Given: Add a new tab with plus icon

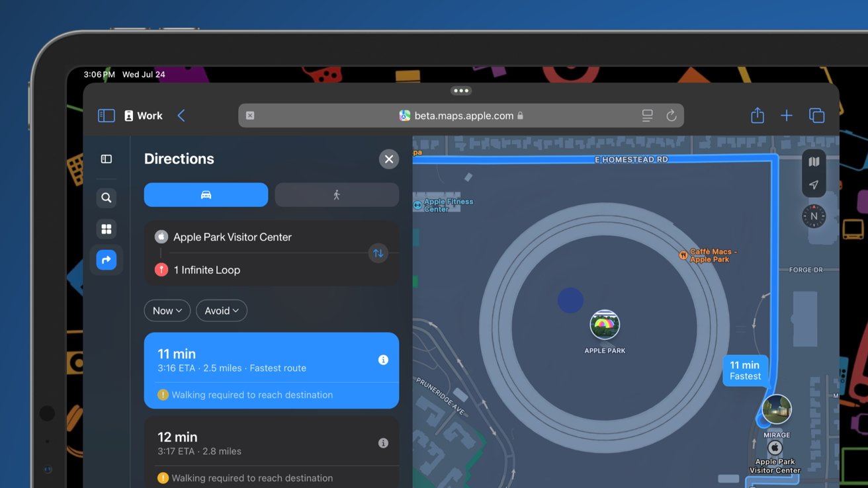Looking at the screenshot, I should pos(787,116).
